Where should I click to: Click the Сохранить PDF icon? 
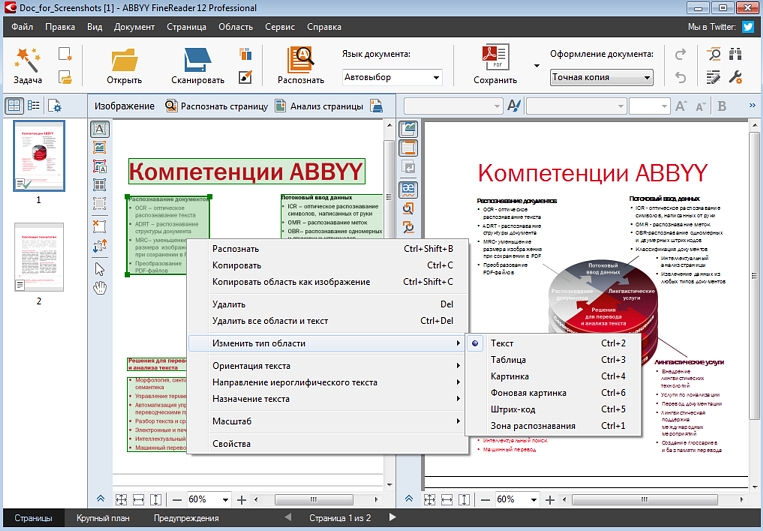pyautogui.click(x=495, y=57)
